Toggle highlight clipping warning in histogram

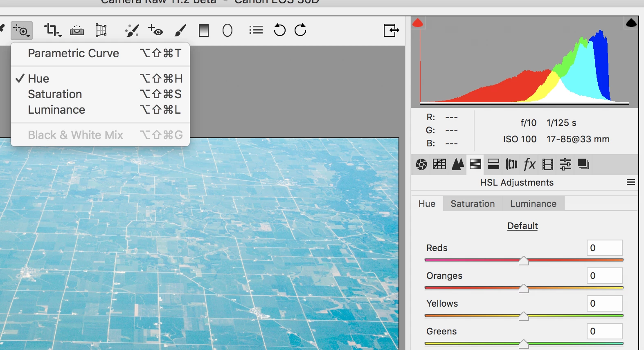point(631,23)
